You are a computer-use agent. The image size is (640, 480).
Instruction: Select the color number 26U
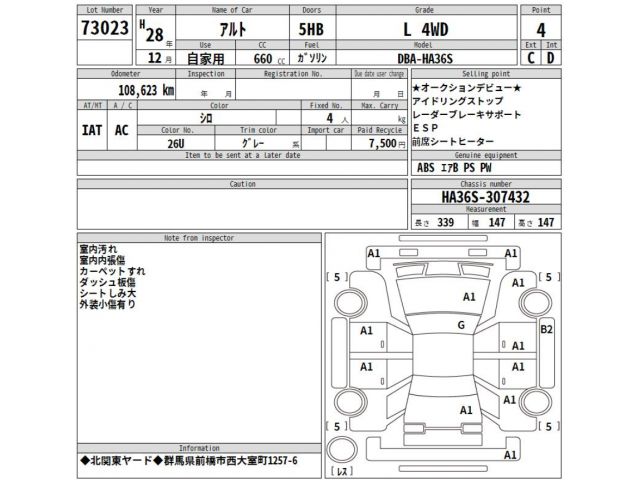(174, 143)
